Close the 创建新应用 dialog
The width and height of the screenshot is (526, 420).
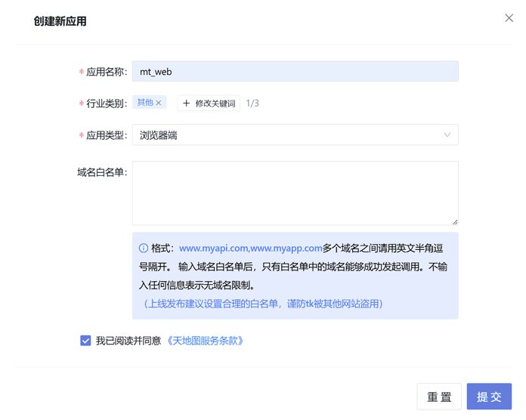(x=509, y=18)
